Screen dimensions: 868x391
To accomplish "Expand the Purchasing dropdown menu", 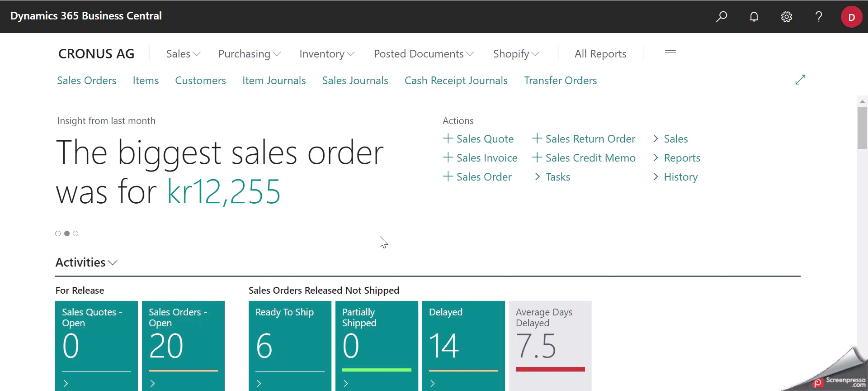I will (x=249, y=54).
